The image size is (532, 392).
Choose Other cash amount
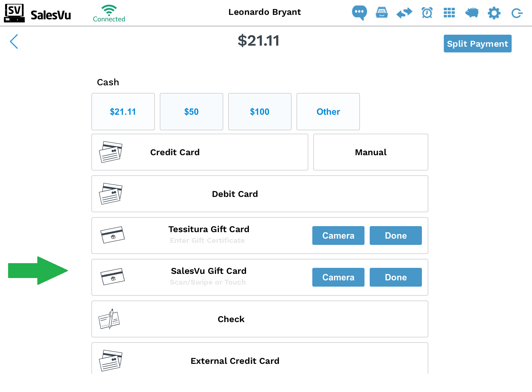328,112
